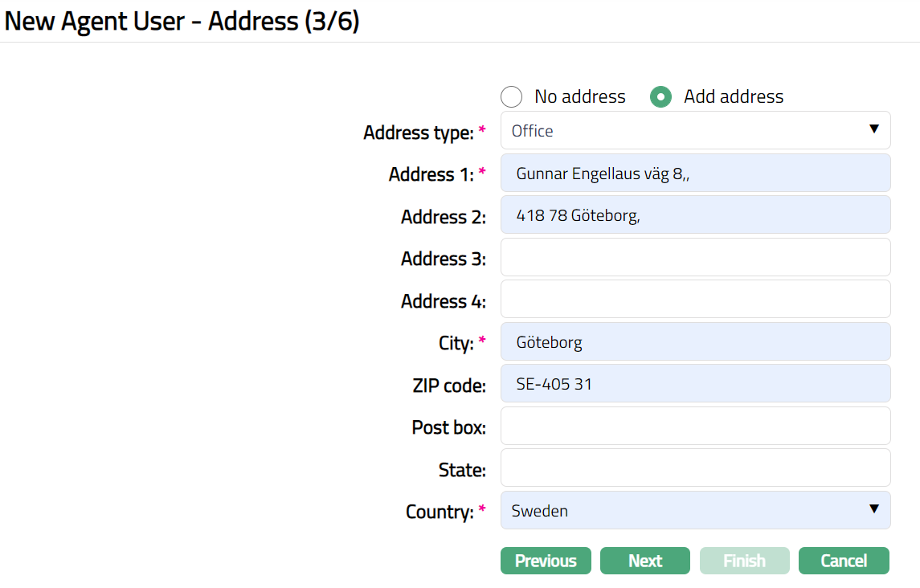The height and width of the screenshot is (588, 920).
Task: Open the Country dropdown showing Sweden
Action: 683,510
